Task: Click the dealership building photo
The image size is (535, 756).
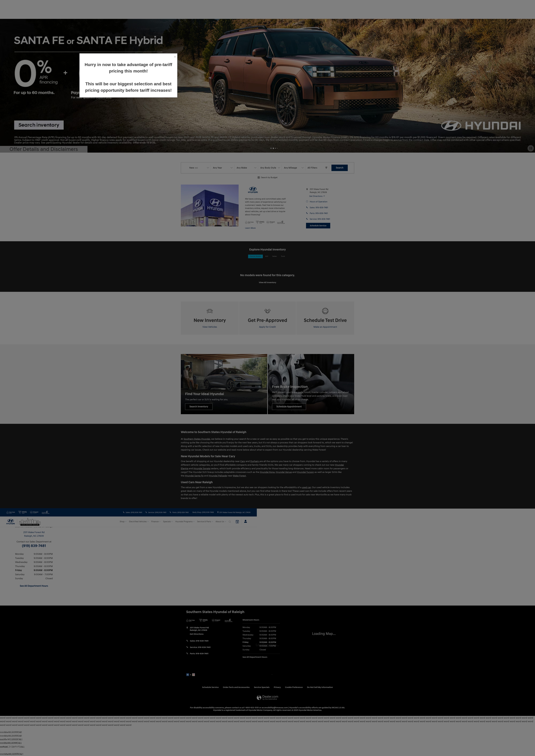Action: (x=210, y=205)
